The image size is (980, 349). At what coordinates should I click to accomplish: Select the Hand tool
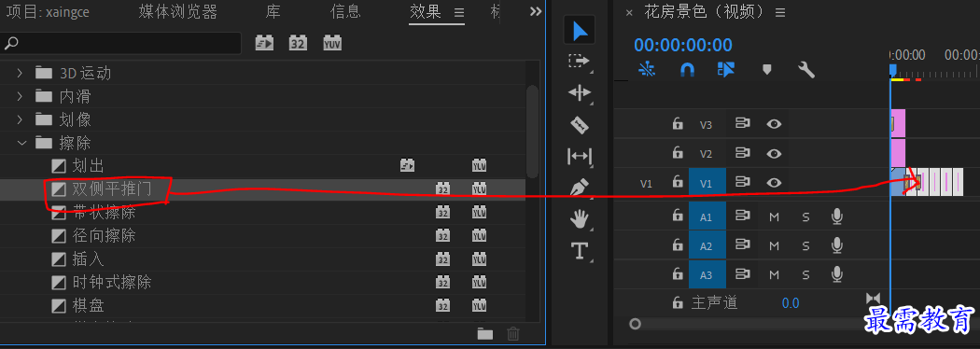pyautogui.click(x=580, y=218)
